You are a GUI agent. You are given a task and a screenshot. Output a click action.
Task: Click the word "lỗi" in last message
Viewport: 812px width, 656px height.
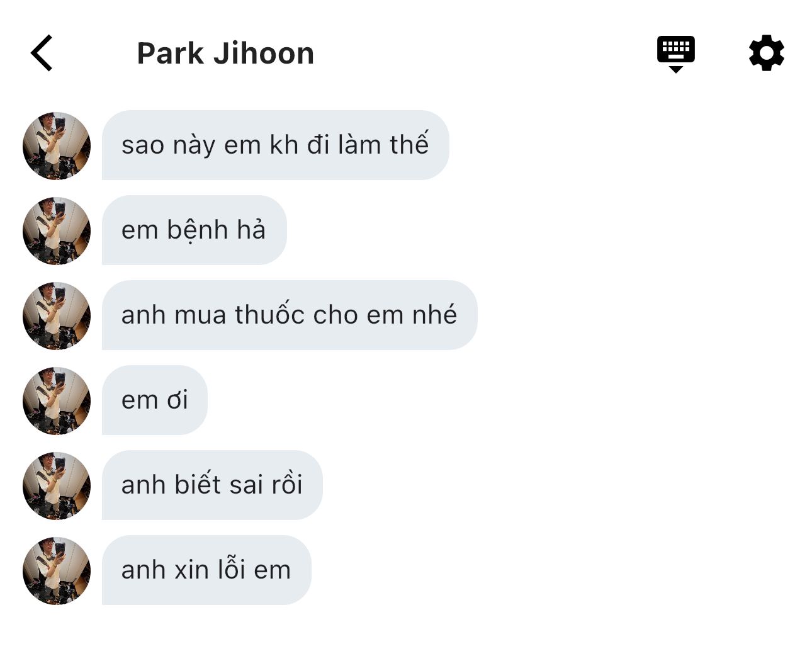click(231, 569)
